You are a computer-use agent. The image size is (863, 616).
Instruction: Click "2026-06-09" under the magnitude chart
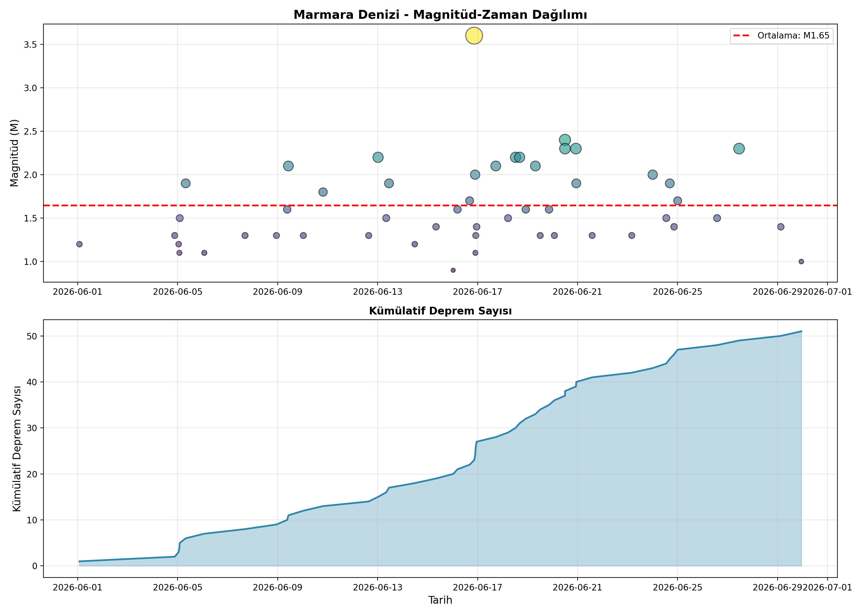coord(277,292)
